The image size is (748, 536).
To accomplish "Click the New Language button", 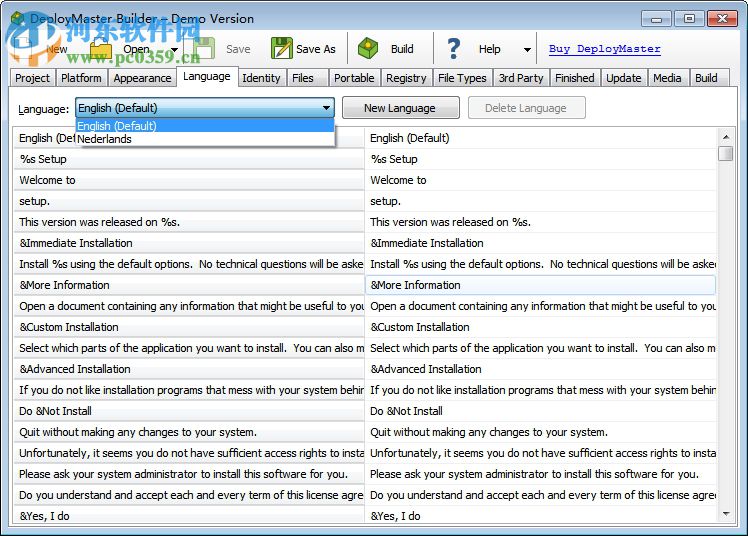I will [401, 108].
